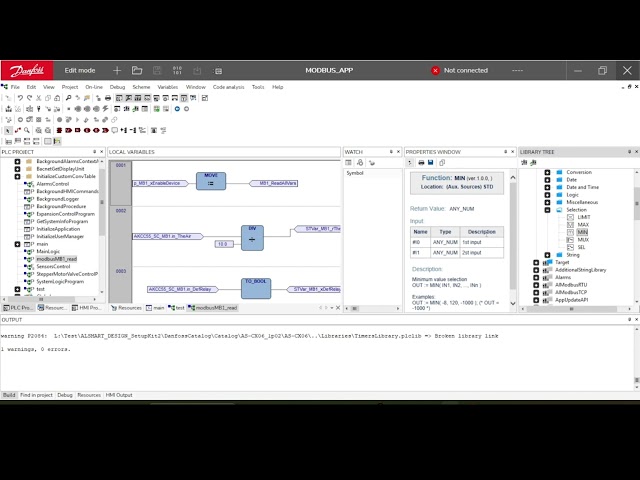Screen dimensions: 640x480
Task: Click the new project plus icon
Action: click(x=117, y=71)
